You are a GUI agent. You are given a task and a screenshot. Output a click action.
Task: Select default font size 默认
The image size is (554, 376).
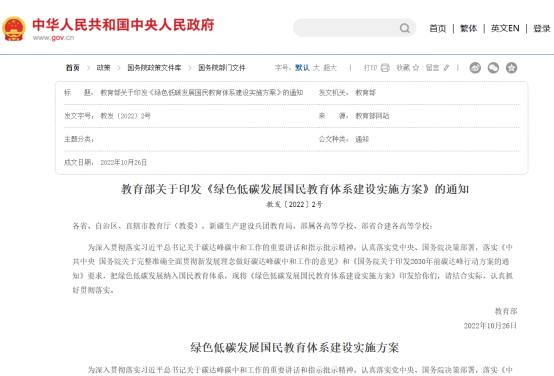click(x=302, y=67)
